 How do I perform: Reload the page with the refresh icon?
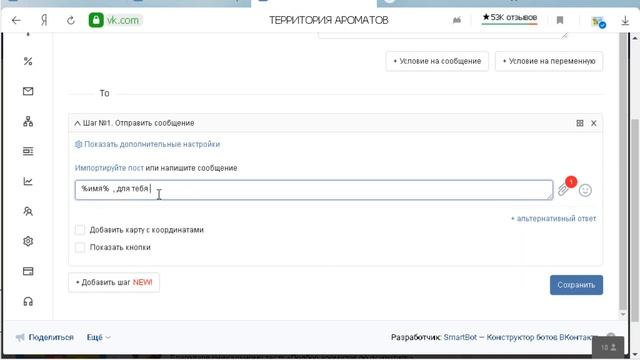tap(71, 20)
